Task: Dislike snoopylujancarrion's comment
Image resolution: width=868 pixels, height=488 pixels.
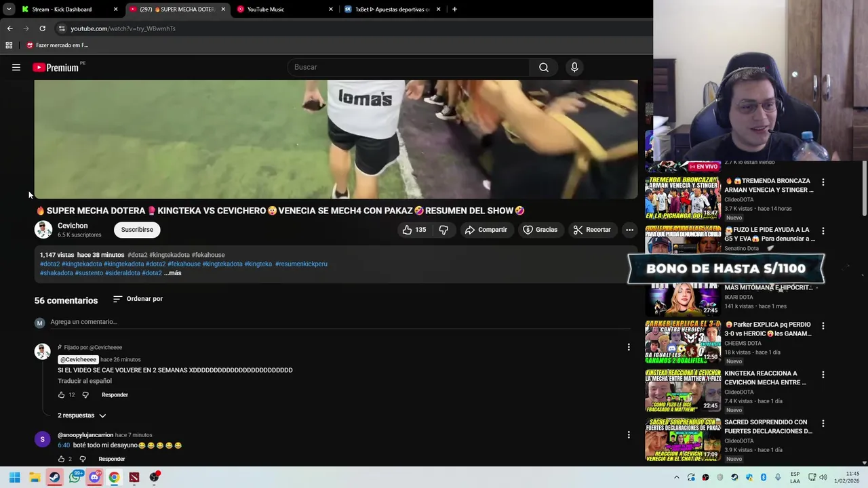Action: coord(83,459)
